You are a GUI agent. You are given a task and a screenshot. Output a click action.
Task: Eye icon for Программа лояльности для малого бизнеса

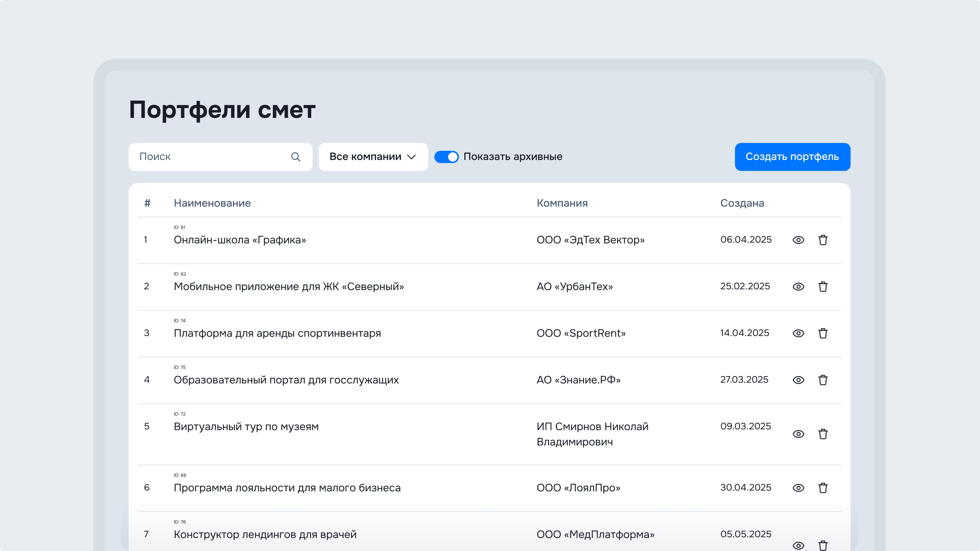point(798,488)
